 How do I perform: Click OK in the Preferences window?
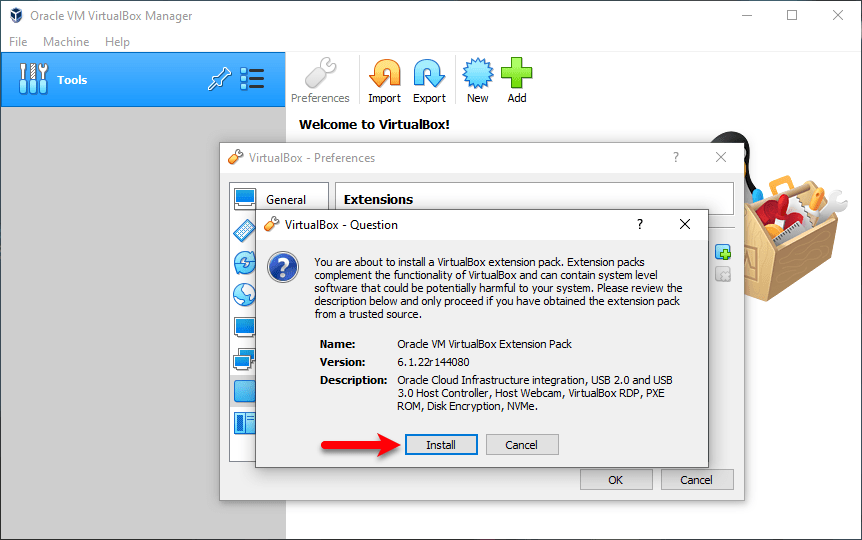coord(616,480)
